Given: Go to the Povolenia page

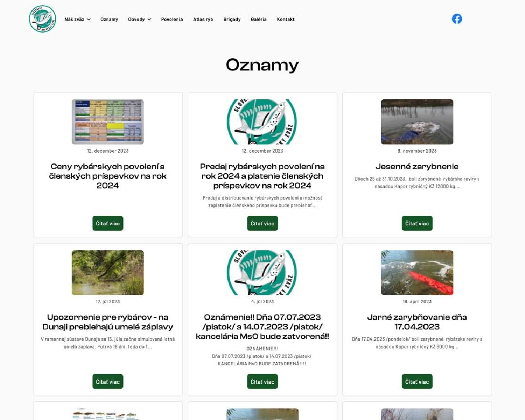Looking at the screenshot, I should click(172, 19).
